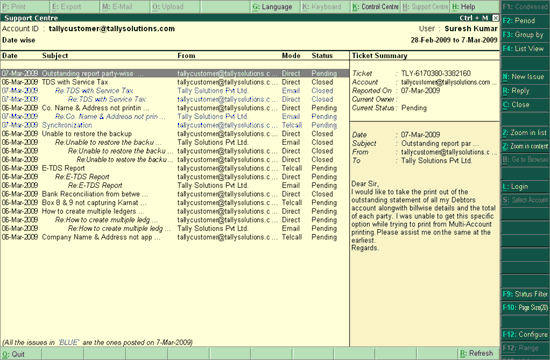Select the Email 'Re:E-TDS Report' reply
550x360 pixels.
[175, 185]
